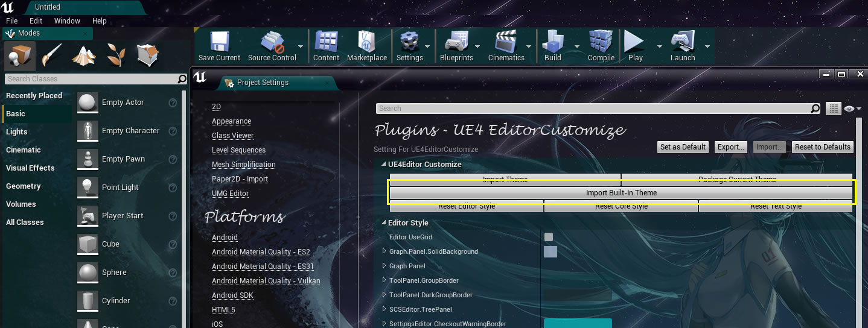Open the Cinematics toolbar icon
The image size is (868, 328).
tap(506, 42)
